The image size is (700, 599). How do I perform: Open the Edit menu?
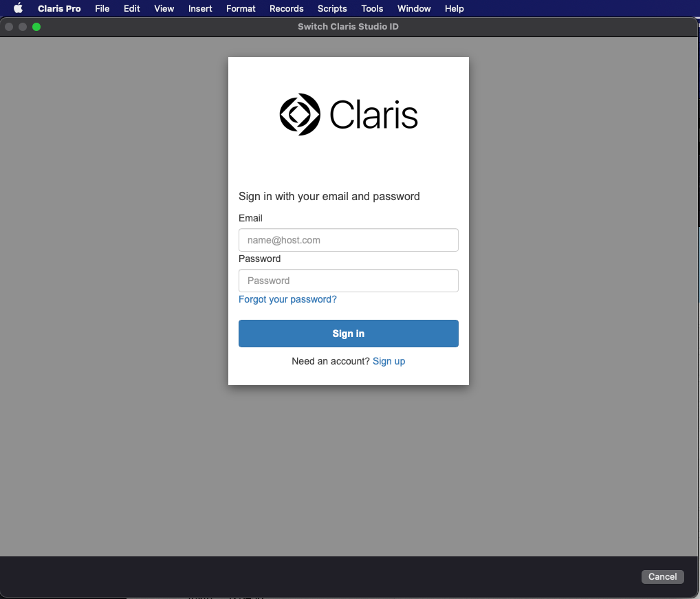point(132,8)
